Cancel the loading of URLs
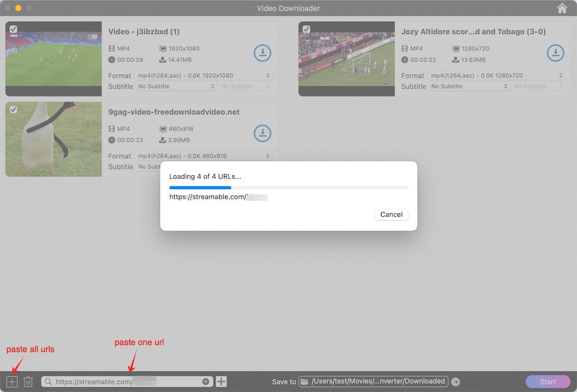The image size is (577, 392). click(391, 214)
